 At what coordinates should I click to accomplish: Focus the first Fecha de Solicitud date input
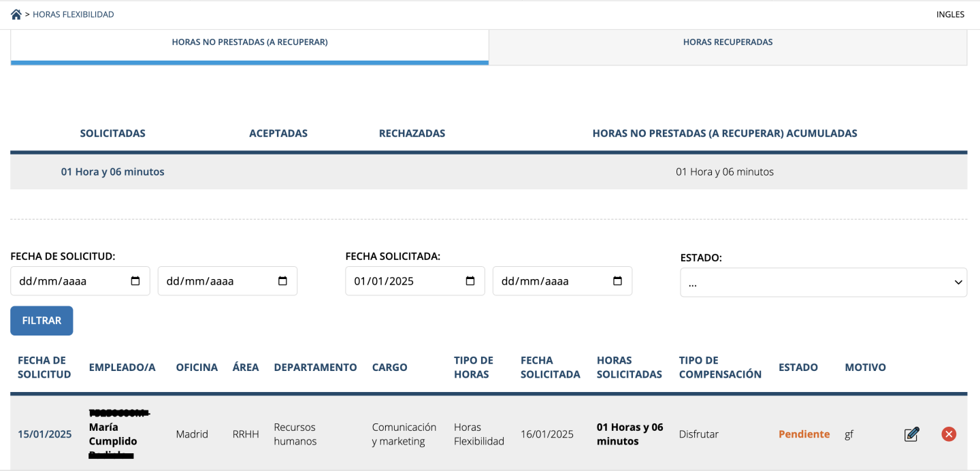pos(68,281)
